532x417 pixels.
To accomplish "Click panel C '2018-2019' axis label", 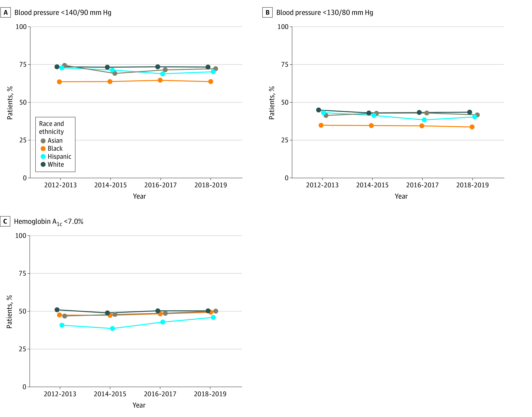I will point(210,394).
